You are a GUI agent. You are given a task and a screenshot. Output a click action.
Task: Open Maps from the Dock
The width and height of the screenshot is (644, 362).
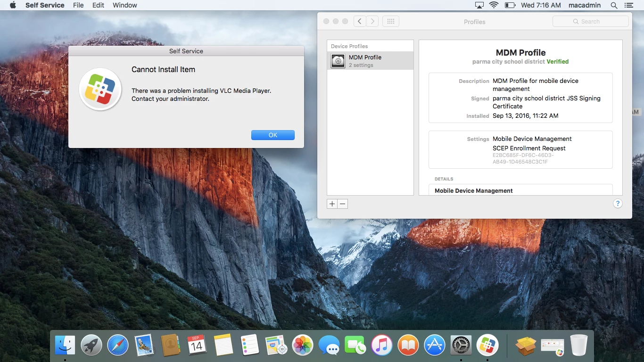[276, 346]
